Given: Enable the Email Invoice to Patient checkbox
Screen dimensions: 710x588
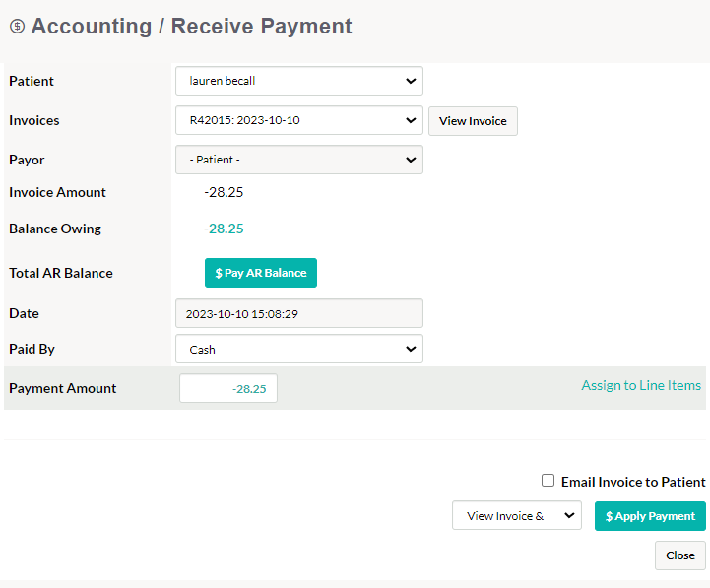Looking at the screenshot, I should tap(548, 481).
